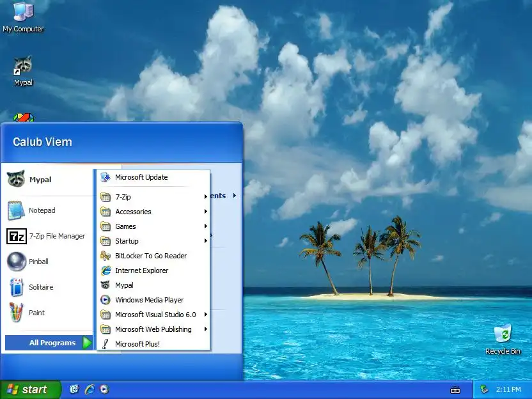Open the Recycle Bin icon
This screenshot has height=399, width=532.
[x=503, y=340]
